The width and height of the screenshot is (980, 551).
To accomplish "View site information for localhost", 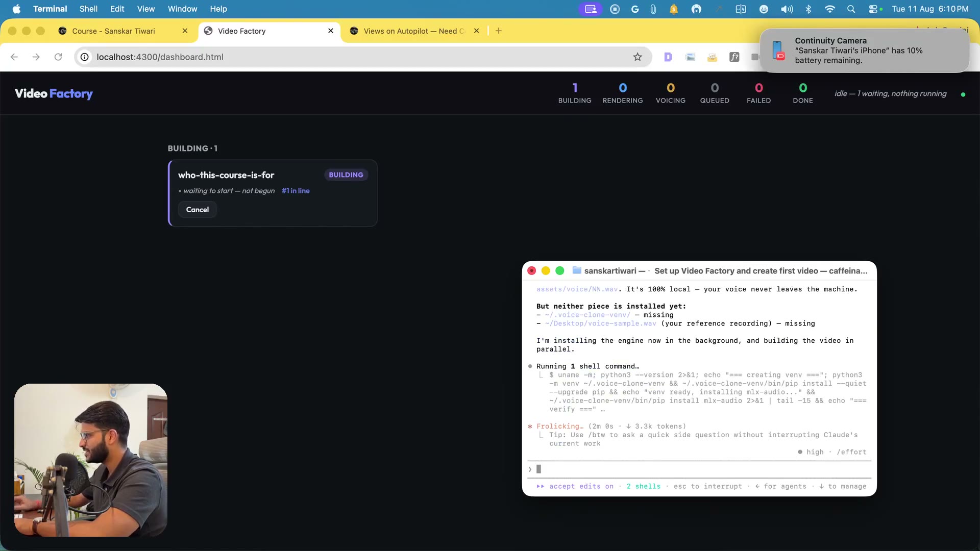I will (85, 57).
